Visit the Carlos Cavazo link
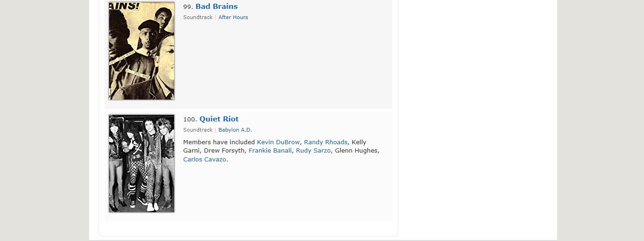644x241 pixels. coord(205,160)
